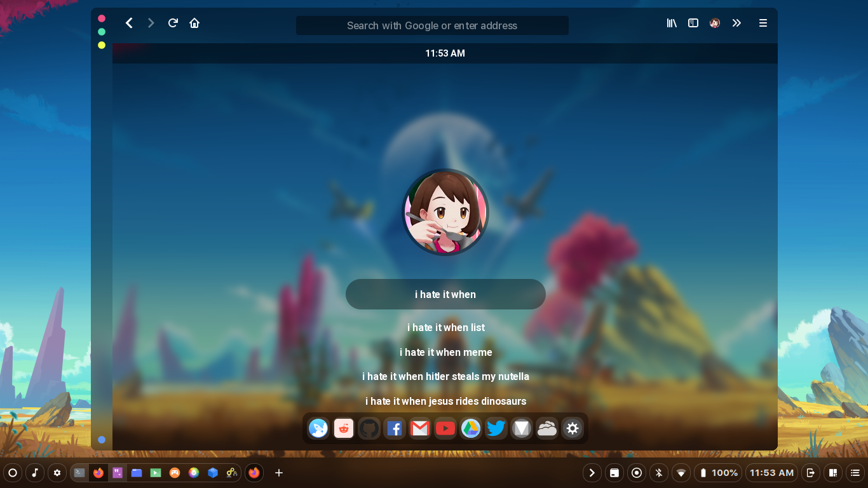Open the blue cube app on taskbar
868x488 pixels.
213,473
